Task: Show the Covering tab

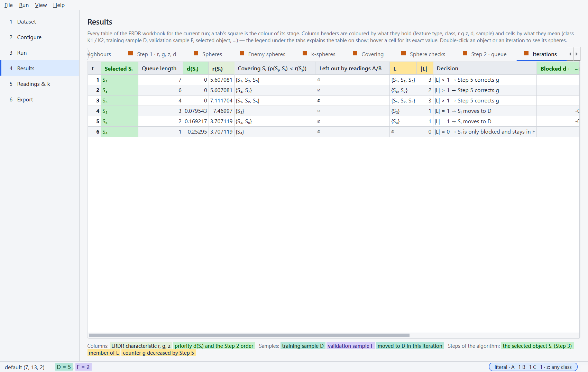Action: (368, 54)
